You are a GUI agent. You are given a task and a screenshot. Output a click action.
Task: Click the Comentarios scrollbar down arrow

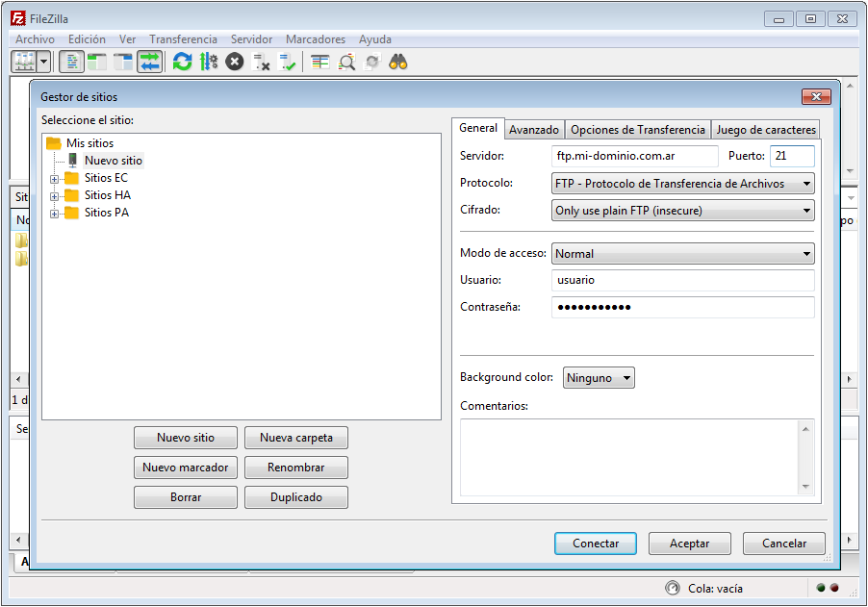(x=806, y=487)
